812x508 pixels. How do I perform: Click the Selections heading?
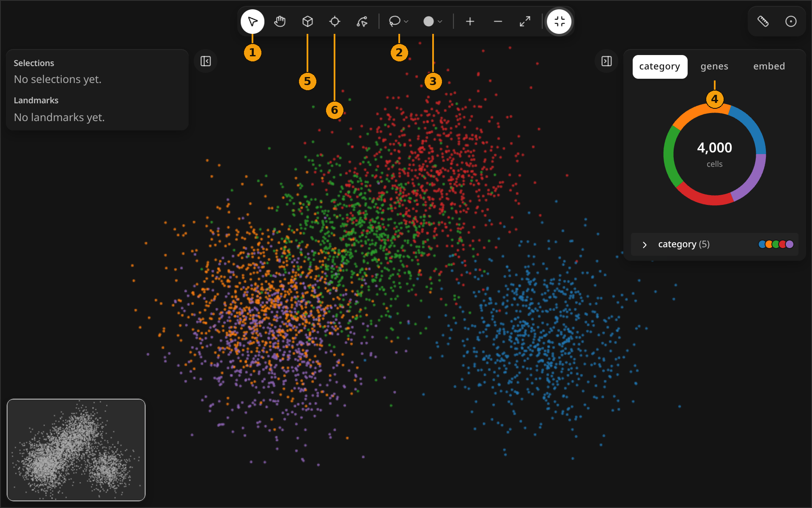pyautogui.click(x=34, y=63)
